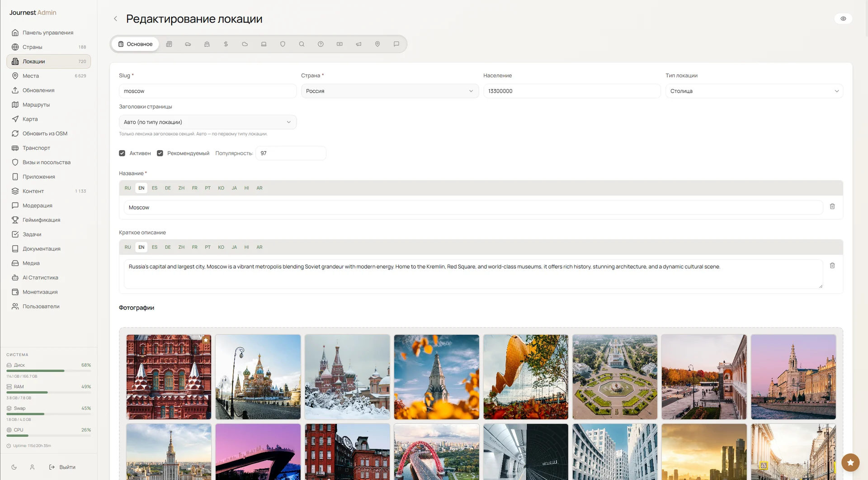
Task: Toggle dark mode moon icon
Action: tap(14, 467)
